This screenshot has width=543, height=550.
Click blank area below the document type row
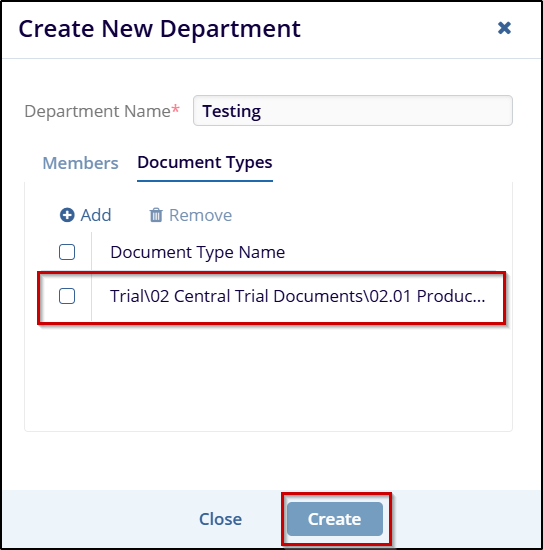tap(268, 377)
